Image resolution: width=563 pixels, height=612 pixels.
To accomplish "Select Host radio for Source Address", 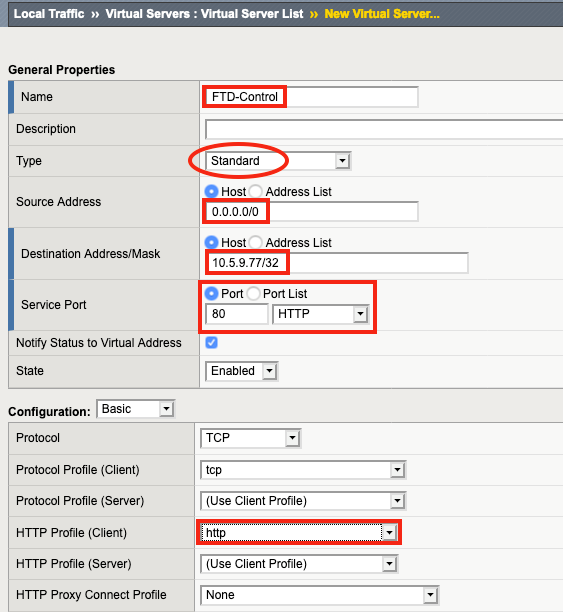I will tap(211, 192).
